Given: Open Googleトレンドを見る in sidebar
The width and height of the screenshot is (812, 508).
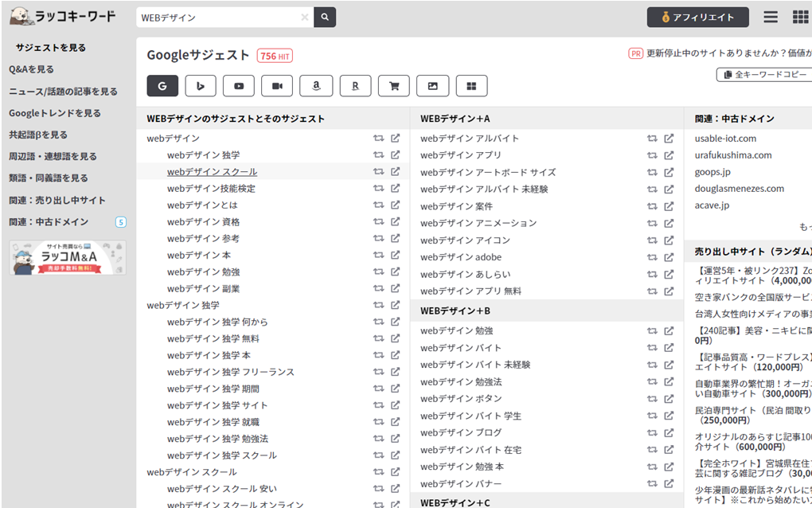Looking at the screenshot, I should click(55, 113).
